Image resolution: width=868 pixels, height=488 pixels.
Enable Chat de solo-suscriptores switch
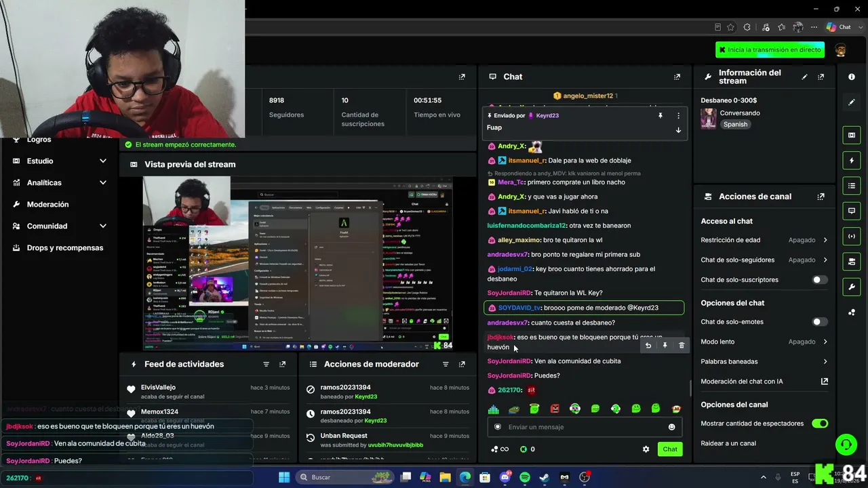click(x=820, y=280)
